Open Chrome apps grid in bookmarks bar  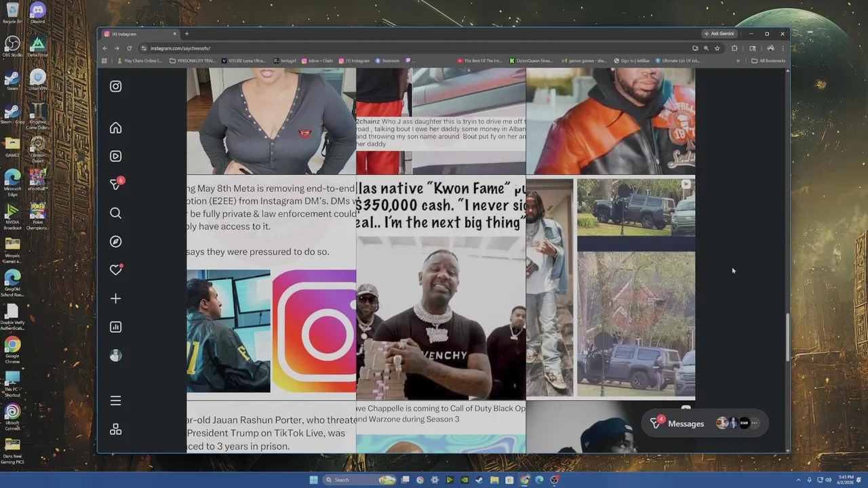click(104, 61)
